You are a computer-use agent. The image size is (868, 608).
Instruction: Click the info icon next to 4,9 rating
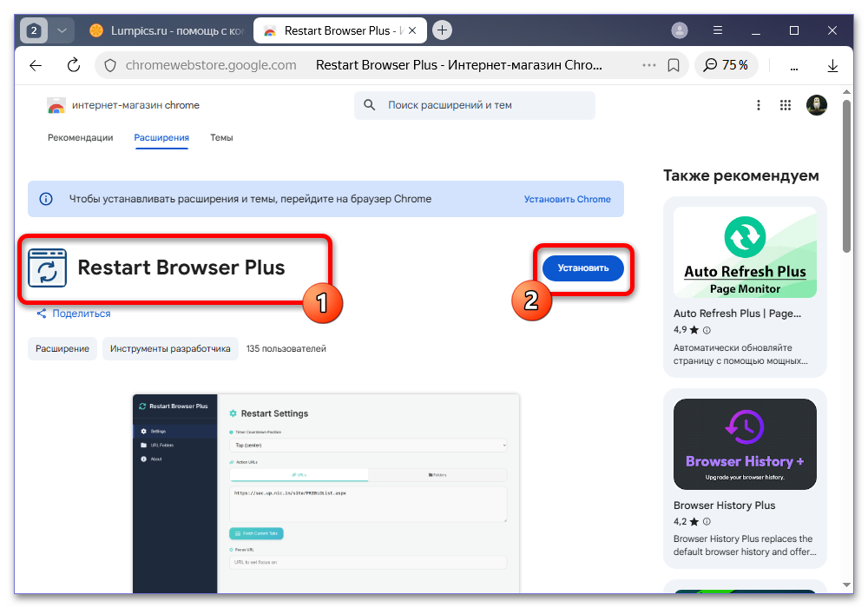coord(707,330)
